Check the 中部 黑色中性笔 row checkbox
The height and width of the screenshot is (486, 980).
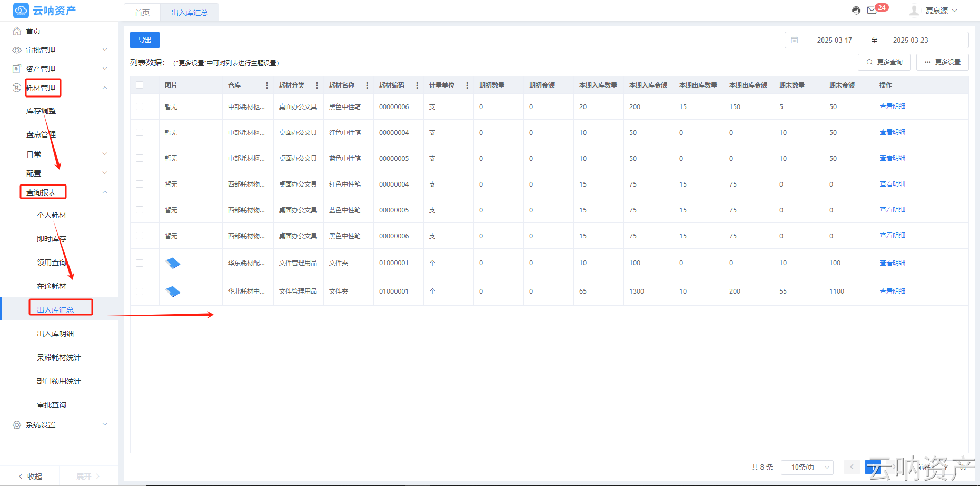click(x=140, y=106)
